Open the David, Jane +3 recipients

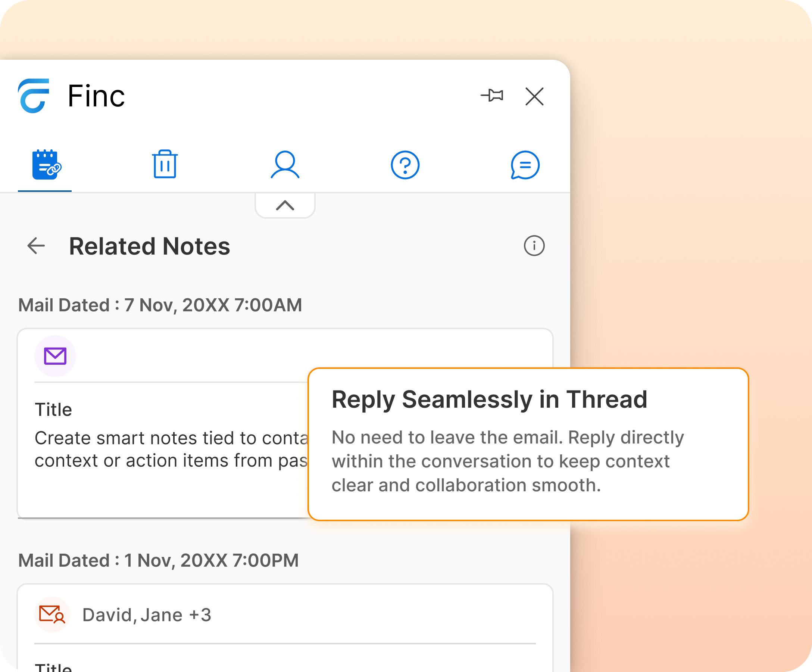tap(147, 615)
